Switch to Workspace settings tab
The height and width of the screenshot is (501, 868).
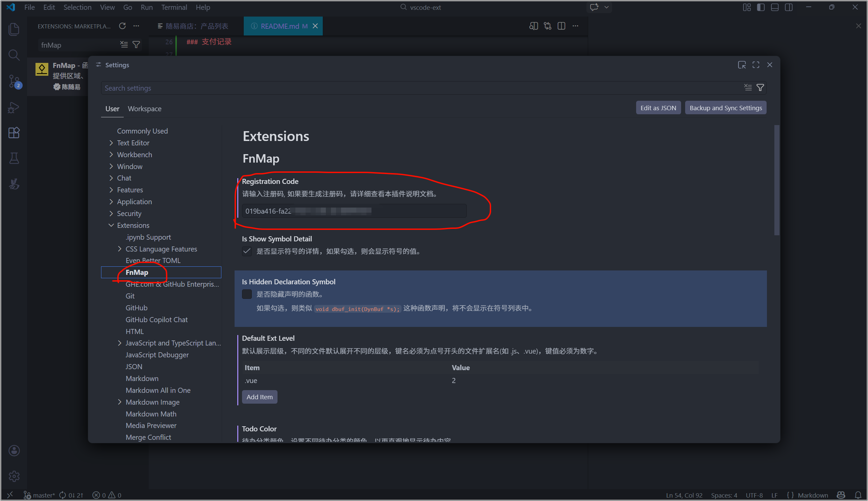point(144,109)
